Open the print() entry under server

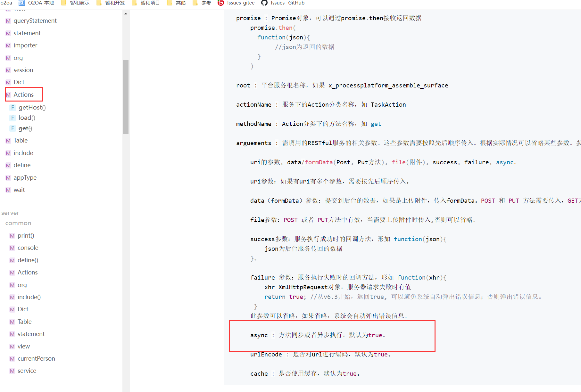26,236
